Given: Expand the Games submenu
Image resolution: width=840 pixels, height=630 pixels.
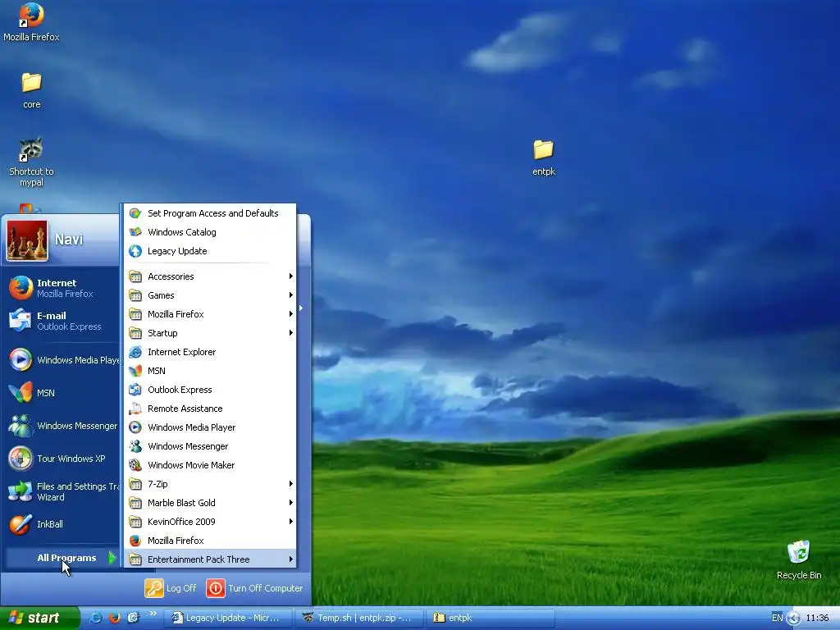Looking at the screenshot, I should (210, 295).
